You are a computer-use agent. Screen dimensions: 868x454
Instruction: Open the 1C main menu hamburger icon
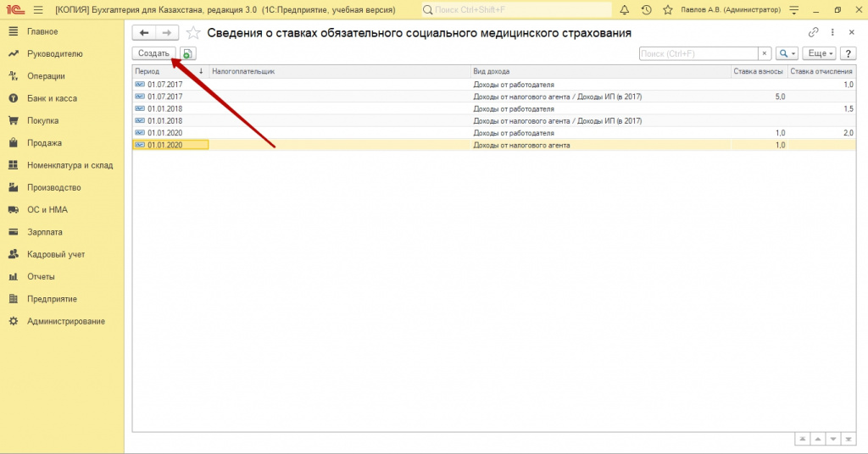point(37,10)
